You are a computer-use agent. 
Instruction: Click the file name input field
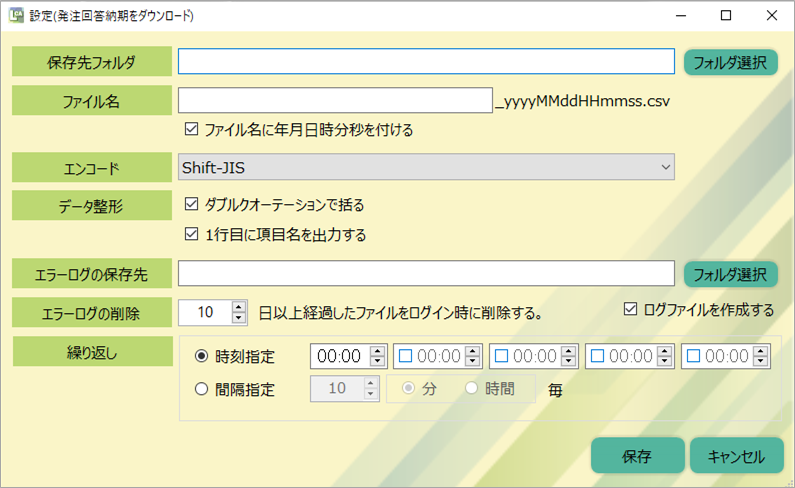point(335,101)
